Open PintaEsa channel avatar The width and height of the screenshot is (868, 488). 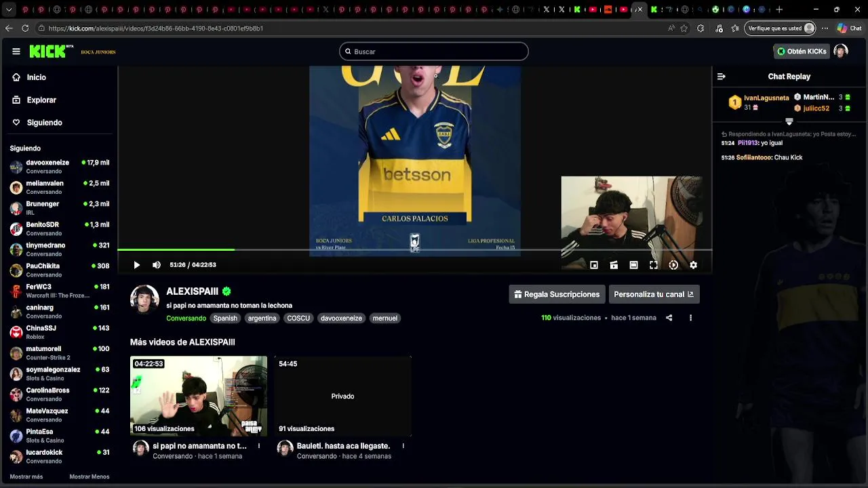pos(16,436)
